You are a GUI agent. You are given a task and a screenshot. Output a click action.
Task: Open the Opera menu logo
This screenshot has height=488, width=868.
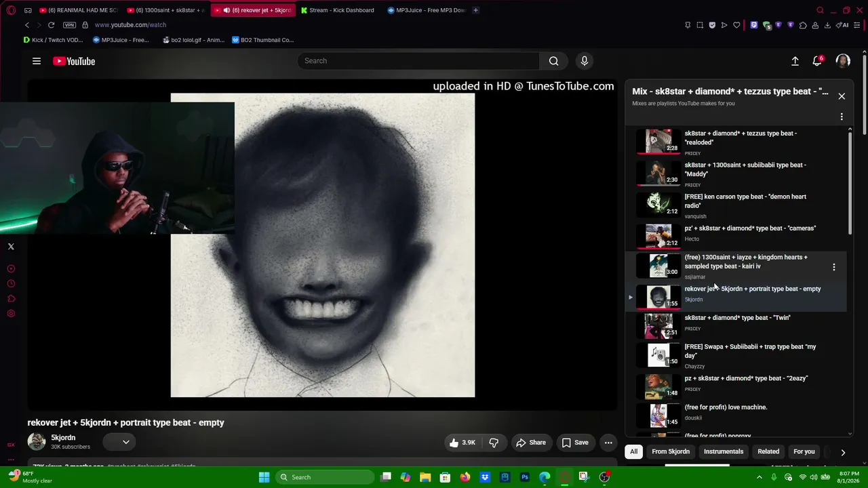tap(10, 10)
